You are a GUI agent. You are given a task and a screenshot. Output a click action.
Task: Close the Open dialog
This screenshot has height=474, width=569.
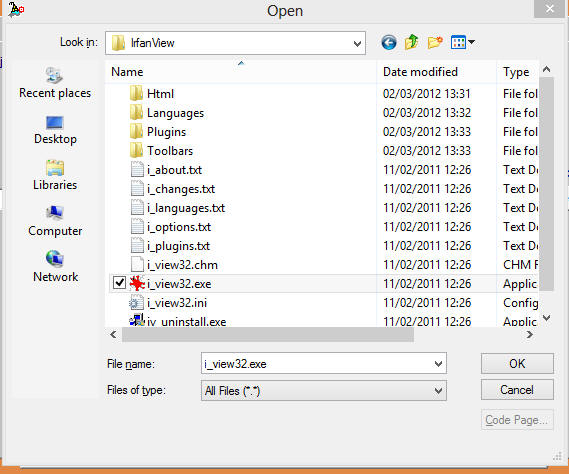tap(550, 8)
